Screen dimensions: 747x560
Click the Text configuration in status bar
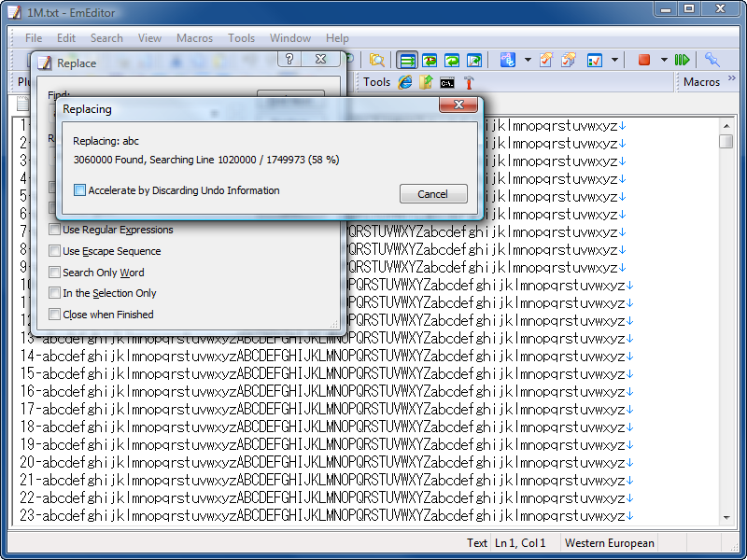(x=477, y=543)
